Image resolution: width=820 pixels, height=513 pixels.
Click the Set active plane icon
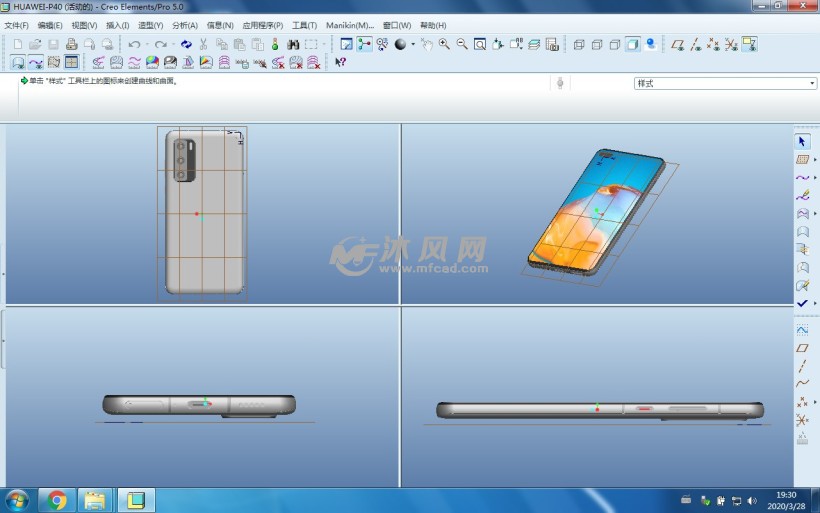coord(802,159)
